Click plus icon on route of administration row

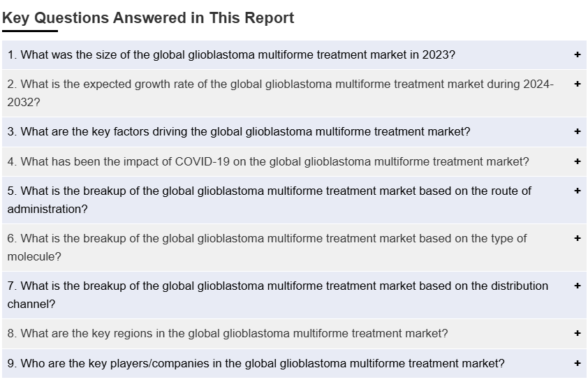tap(577, 191)
